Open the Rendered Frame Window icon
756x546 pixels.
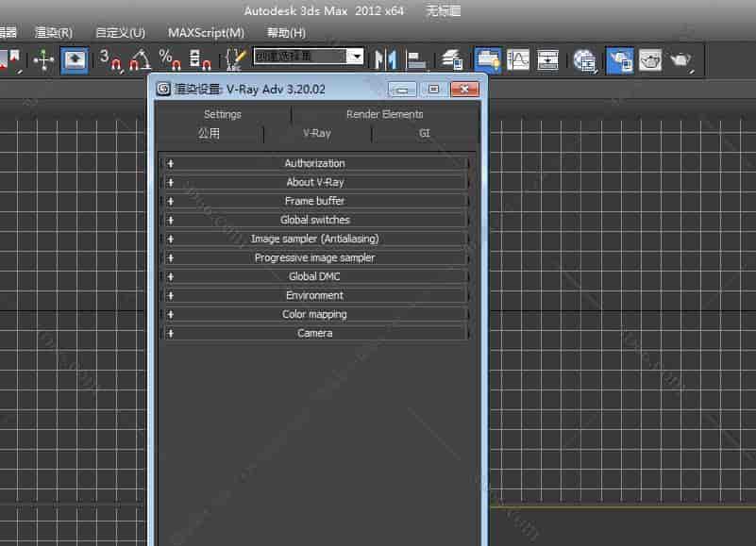(x=650, y=60)
